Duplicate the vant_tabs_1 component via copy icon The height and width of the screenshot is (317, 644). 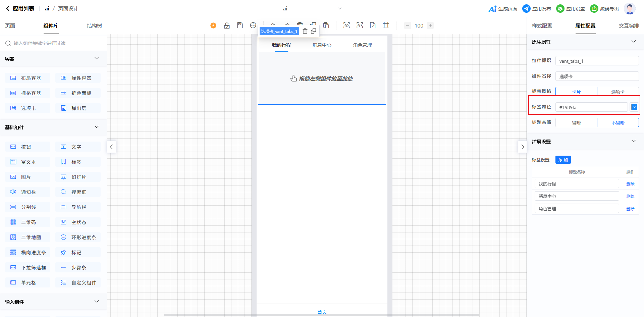tap(314, 31)
